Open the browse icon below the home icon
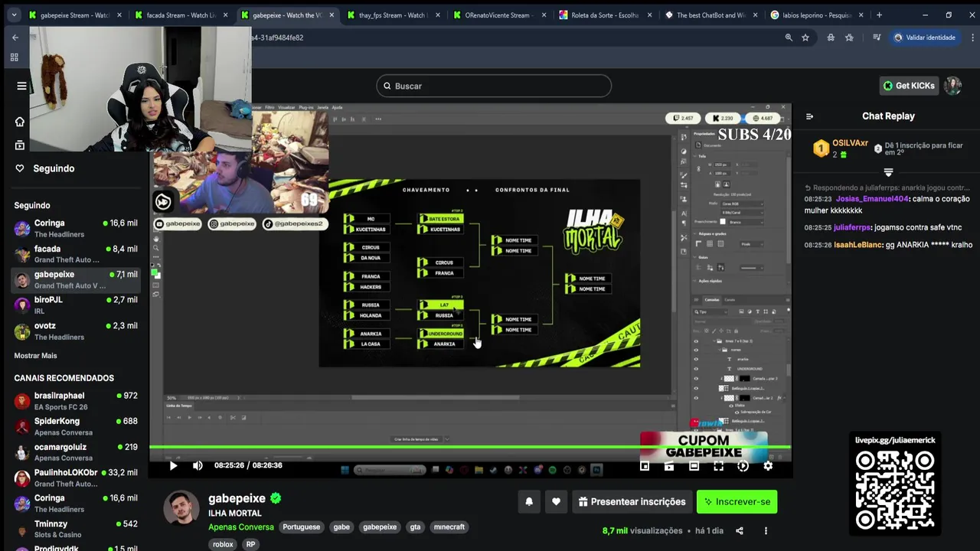 [x=20, y=145]
